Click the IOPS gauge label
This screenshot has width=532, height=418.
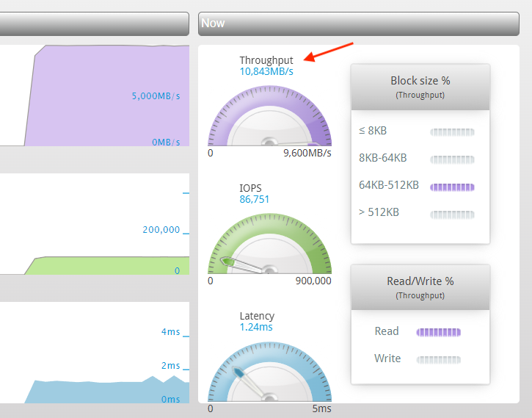pyautogui.click(x=251, y=188)
